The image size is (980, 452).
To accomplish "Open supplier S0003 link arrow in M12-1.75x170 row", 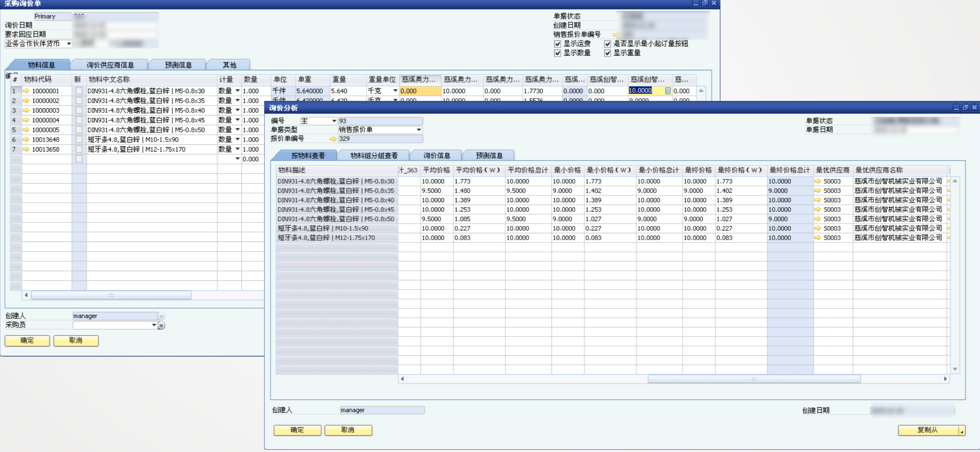I will pos(817,238).
